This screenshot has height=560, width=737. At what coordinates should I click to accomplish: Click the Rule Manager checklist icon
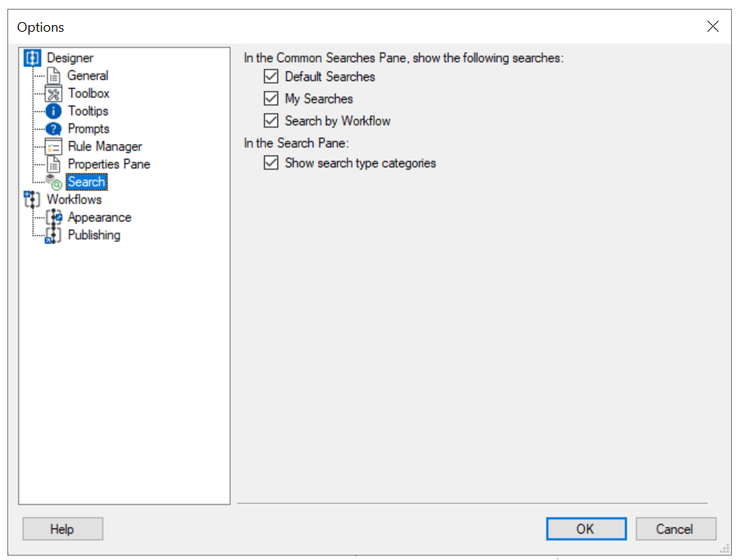[x=54, y=146]
